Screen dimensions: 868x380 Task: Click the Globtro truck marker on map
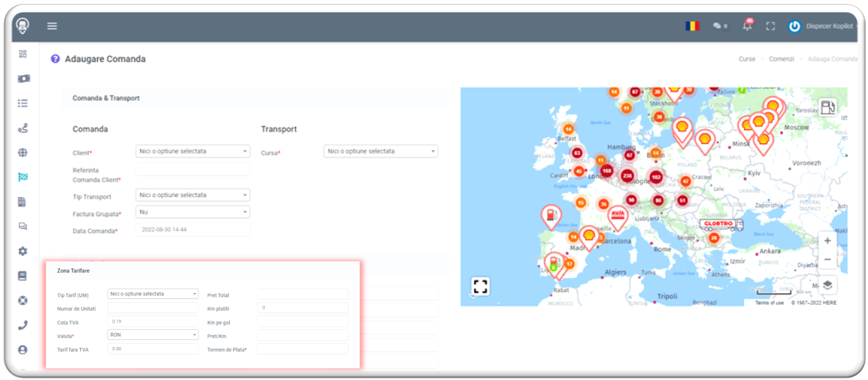coord(720,225)
